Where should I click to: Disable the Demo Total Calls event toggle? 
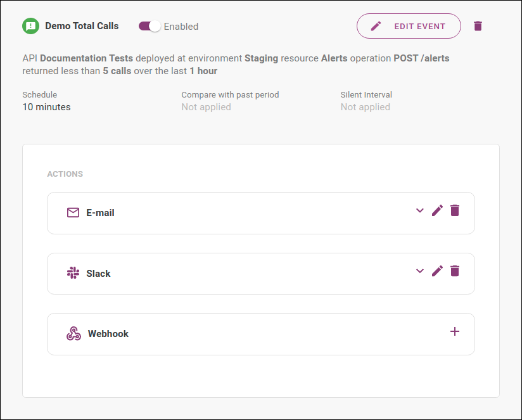pos(150,27)
